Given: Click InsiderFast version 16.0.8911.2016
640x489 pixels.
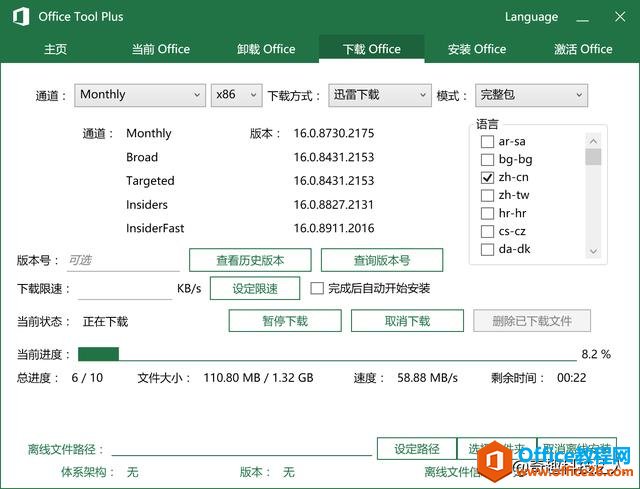Looking at the screenshot, I should [334, 228].
